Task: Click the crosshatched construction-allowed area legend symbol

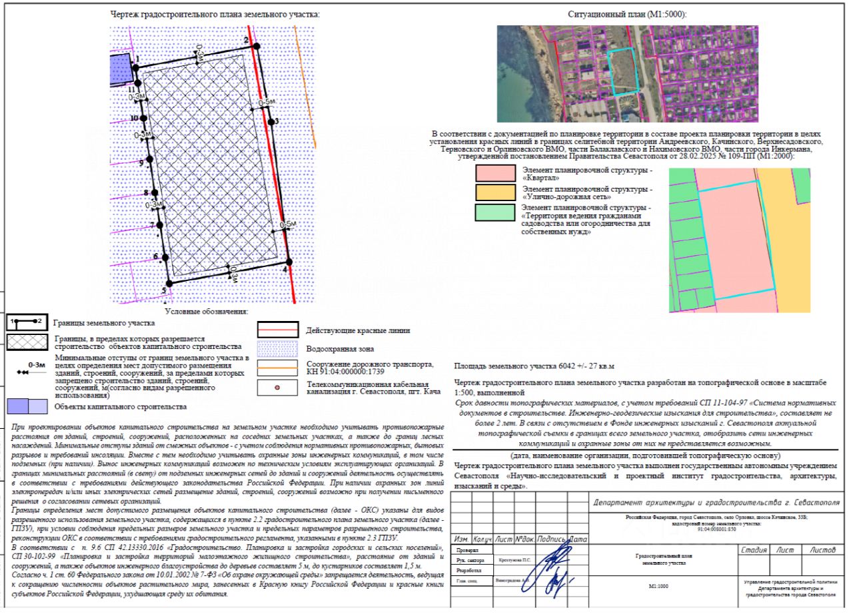Action: (x=27, y=342)
